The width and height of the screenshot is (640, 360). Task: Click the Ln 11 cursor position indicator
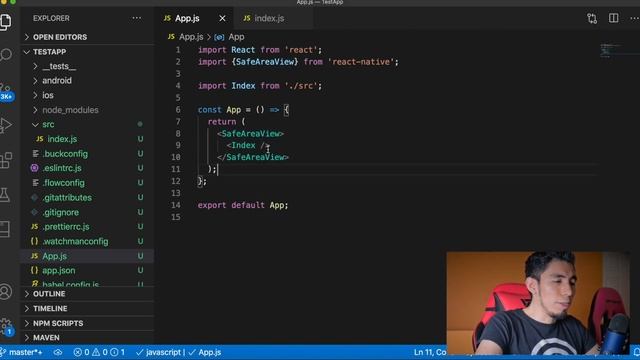430,352
